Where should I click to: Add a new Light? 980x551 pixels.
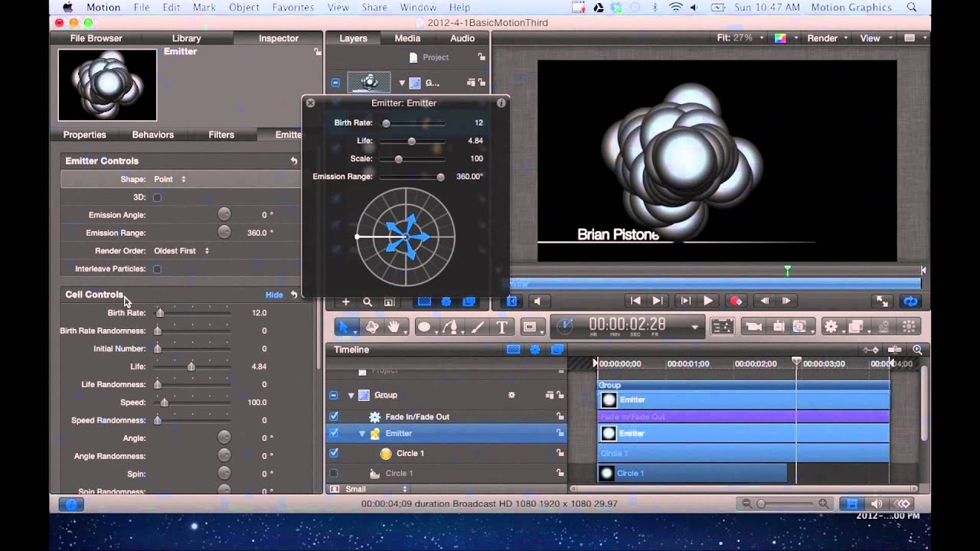(x=779, y=327)
